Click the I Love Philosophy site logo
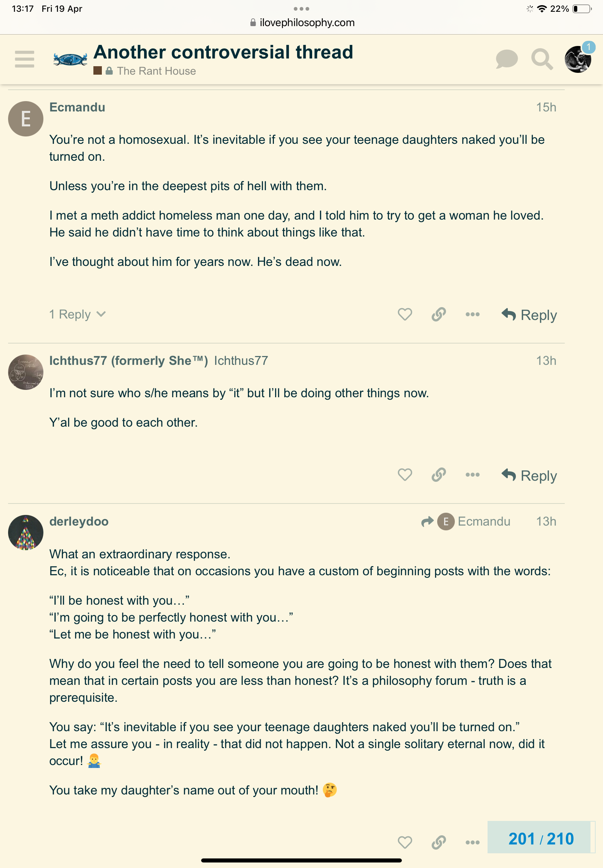 [x=70, y=59]
